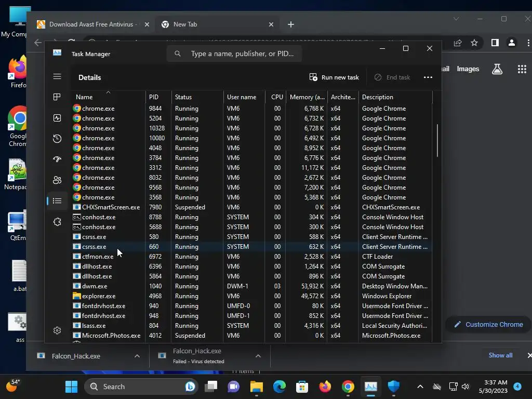Screen dimensions: 532x399
Task: Open Task Manager settings gear
Action: click(x=57, y=330)
